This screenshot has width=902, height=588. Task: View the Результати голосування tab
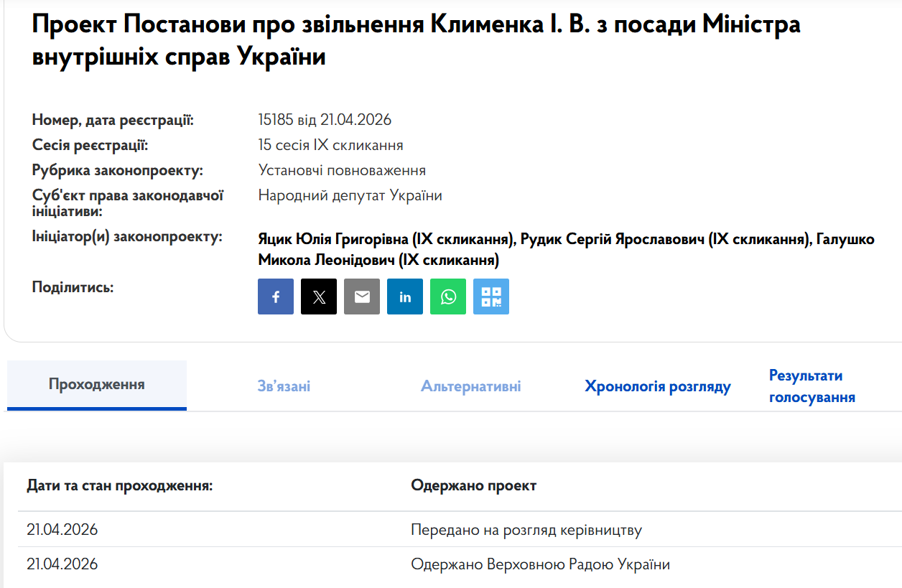point(812,386)
